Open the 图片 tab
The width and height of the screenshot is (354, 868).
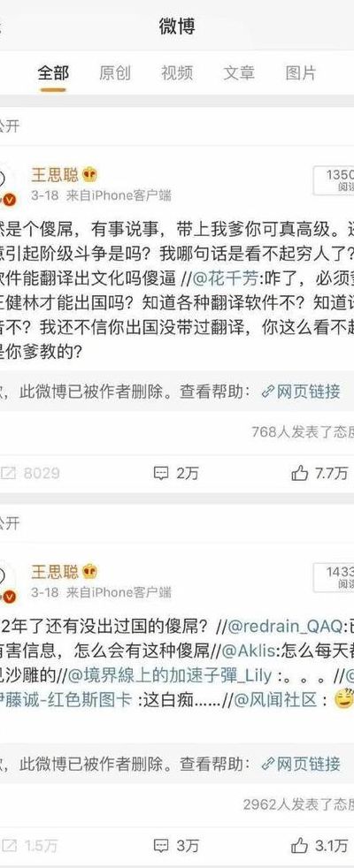pos(301,72)
